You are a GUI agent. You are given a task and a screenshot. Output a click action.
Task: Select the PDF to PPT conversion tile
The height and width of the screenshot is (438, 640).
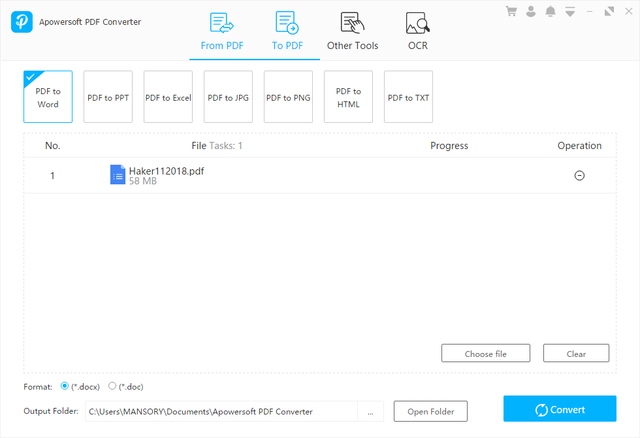tap(108, 97)
